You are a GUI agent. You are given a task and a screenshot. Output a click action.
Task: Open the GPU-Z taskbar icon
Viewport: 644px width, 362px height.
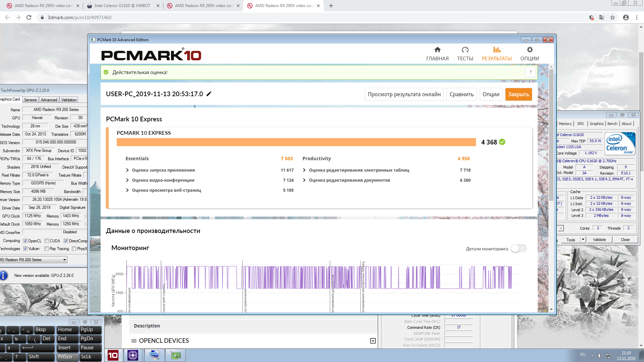(175, 355)
